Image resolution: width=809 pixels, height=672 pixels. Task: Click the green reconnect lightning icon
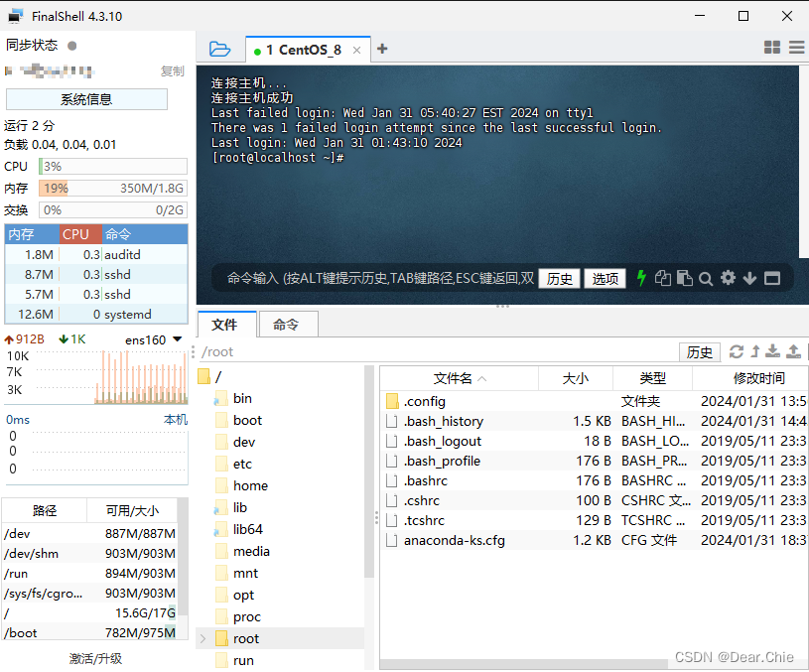click(x=641, y=279)
